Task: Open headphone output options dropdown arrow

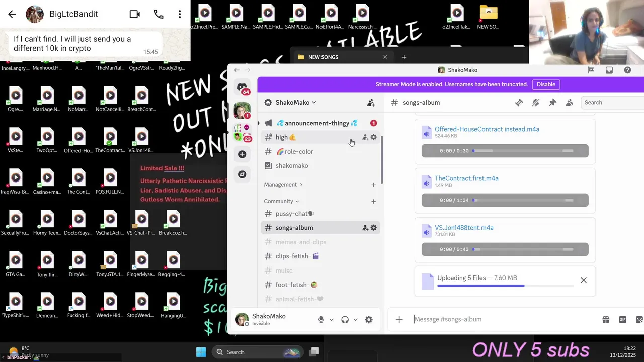Action: point(355,320)
